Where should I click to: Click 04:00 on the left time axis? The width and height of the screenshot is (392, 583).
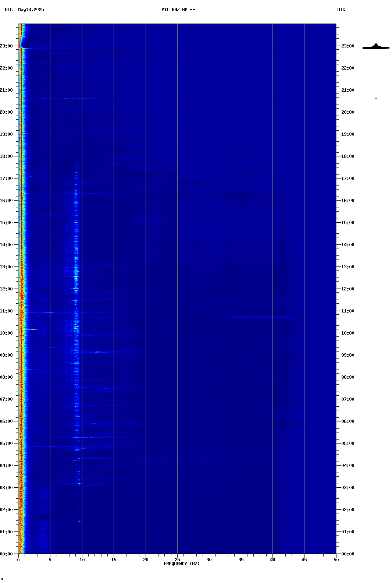(x=6, y=466)
